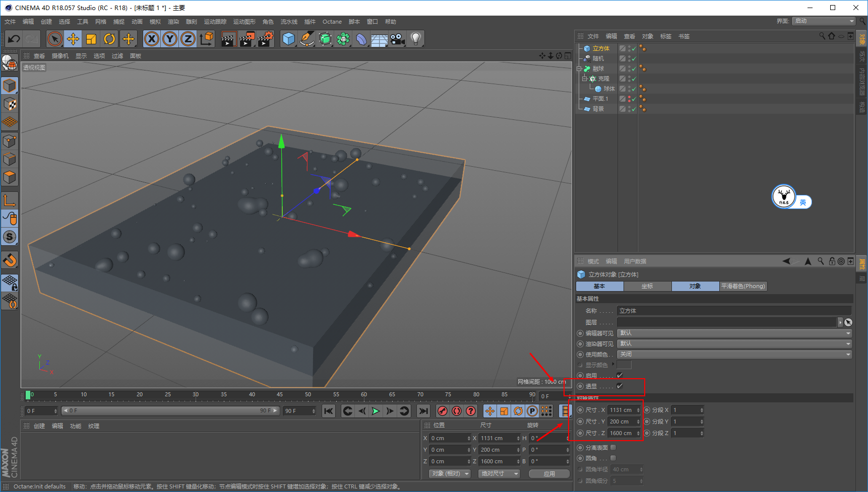Open 渲染器可见 dropdown
This screenshot has width=868, height=492.
click(x=734, y=343)
